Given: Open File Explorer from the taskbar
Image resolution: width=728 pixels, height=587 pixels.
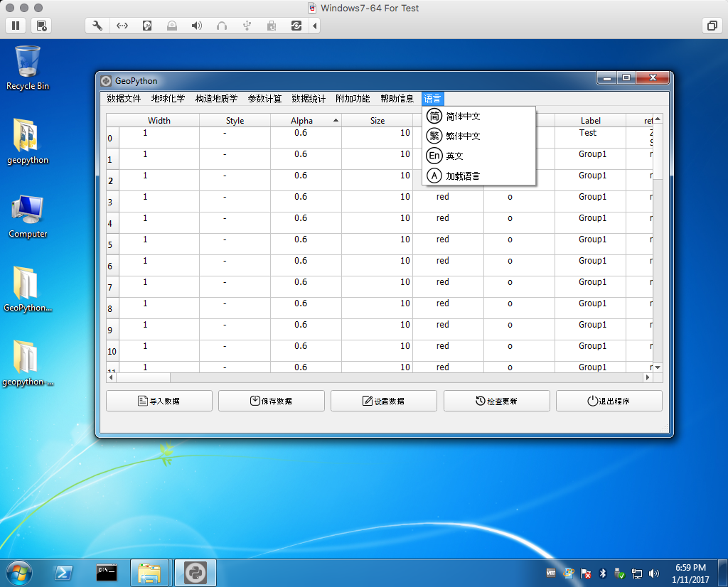Looking at the screenshot, I should coord(149,573).
